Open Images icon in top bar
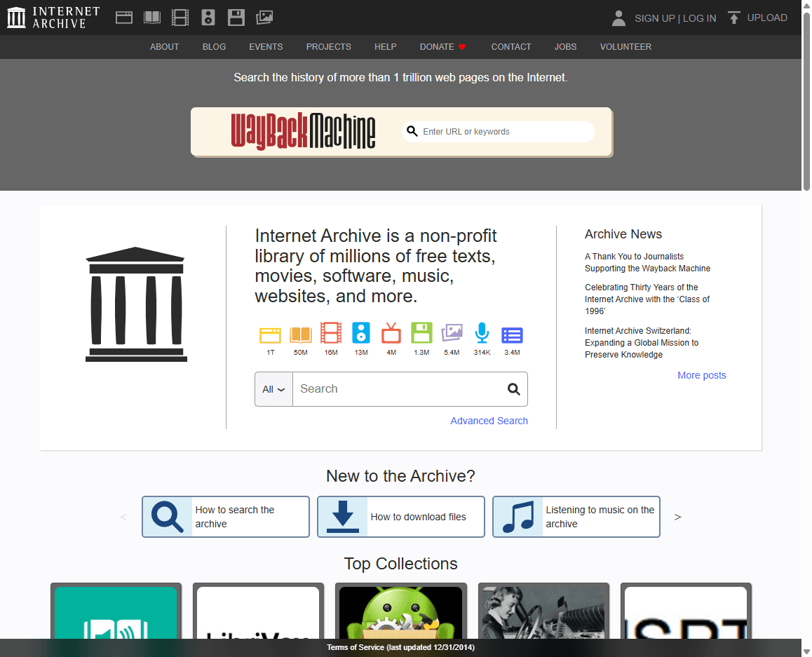The height and width of the screenshot is (657, 812). (264, 18)
